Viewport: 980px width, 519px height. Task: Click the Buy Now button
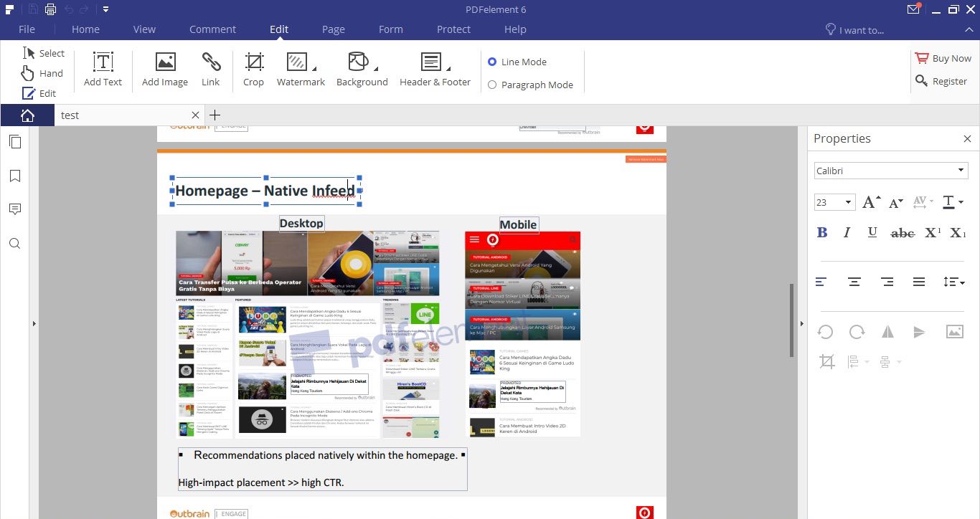coord(943,59)
